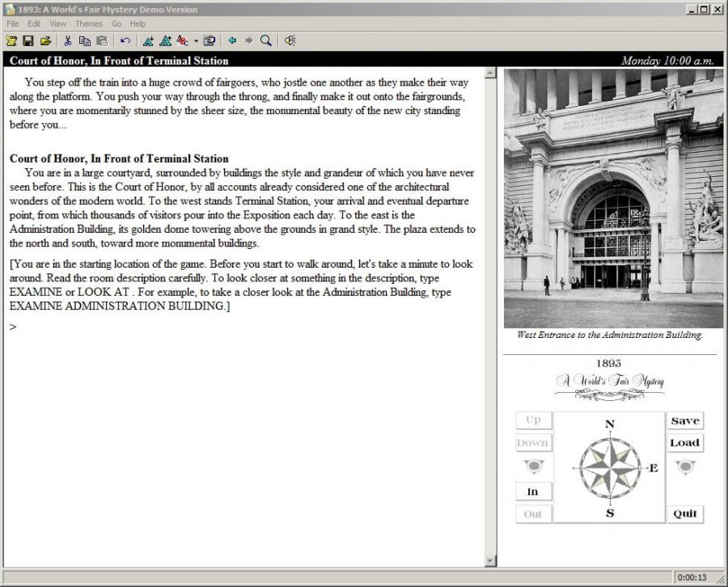Viewport: 728px width, 587px height.
Task: Minimize the game window
Action: 692,9
